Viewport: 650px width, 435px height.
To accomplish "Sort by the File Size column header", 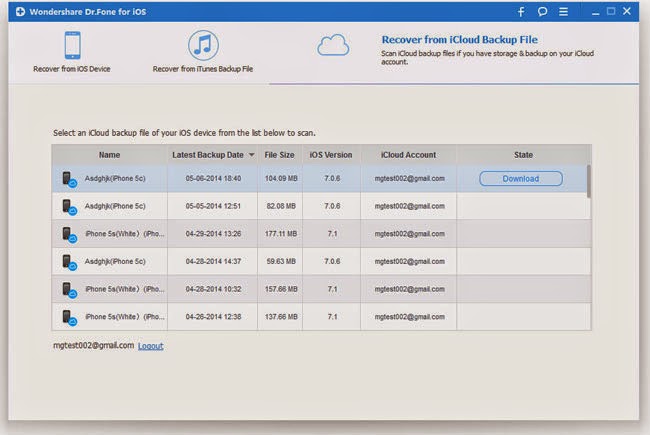I will 279,155.
